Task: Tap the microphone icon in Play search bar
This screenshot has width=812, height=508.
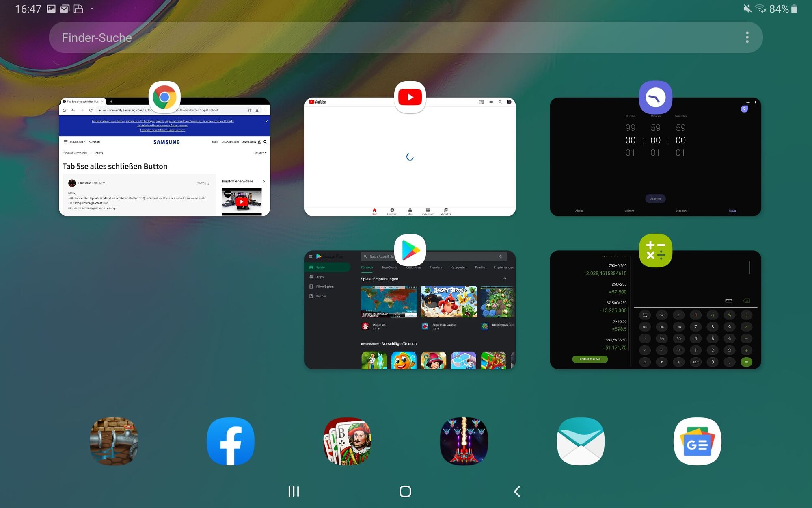Action: [x=501, y=256]
